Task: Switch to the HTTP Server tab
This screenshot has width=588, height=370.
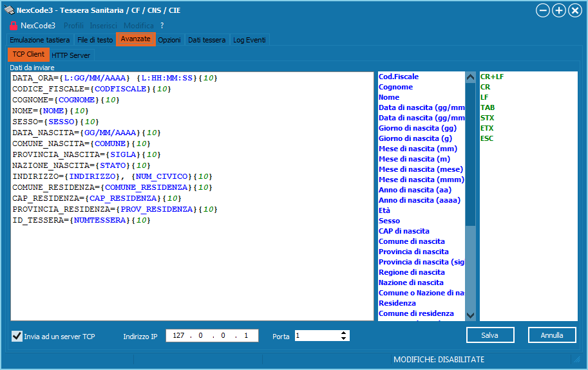Action: coord(71,55)
